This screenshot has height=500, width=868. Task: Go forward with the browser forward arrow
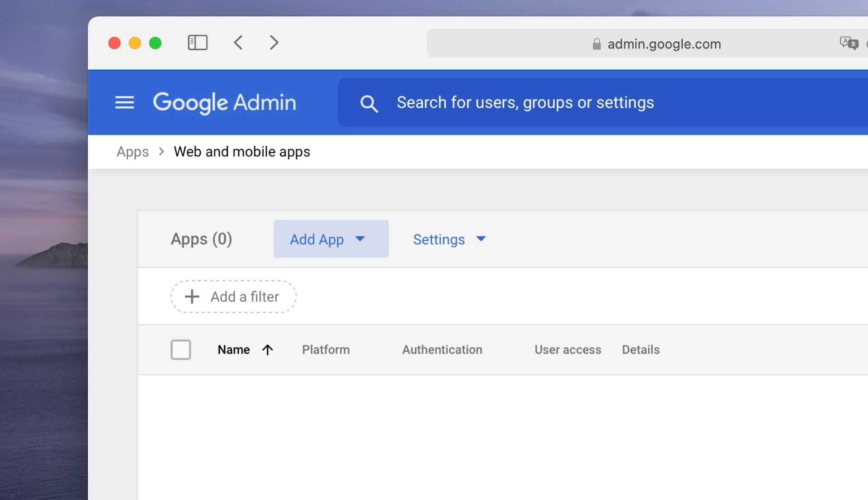pyautogui.click(x=274, y=43)
